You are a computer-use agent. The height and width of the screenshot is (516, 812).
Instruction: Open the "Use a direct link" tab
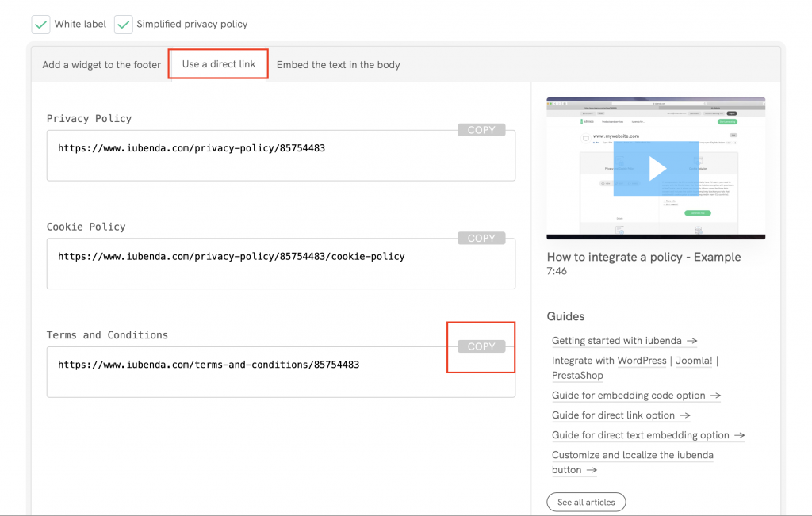(218, 64)
